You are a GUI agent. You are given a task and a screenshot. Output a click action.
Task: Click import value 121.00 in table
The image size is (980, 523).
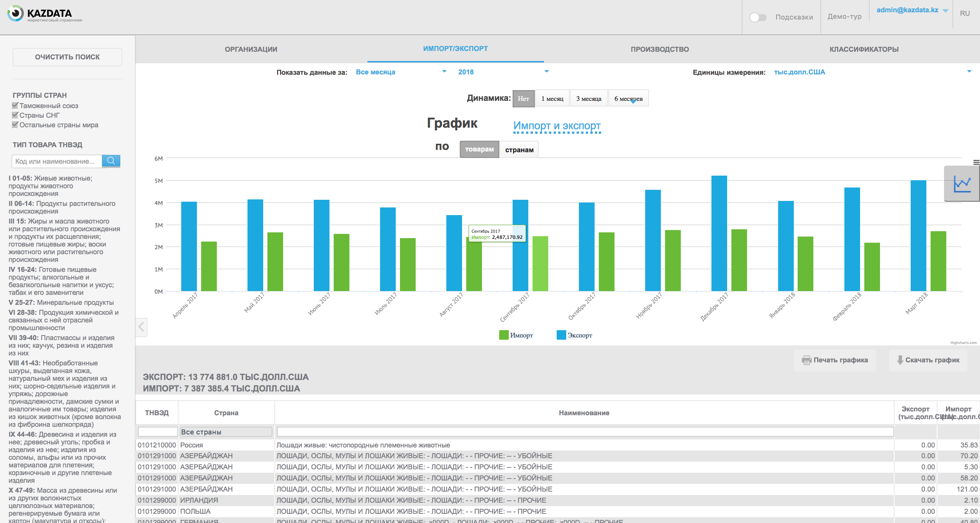967,489
